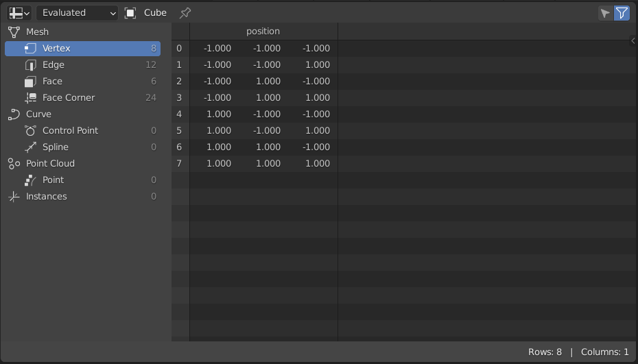
Task: Select the Instances entry
Action: pos(82,197)
